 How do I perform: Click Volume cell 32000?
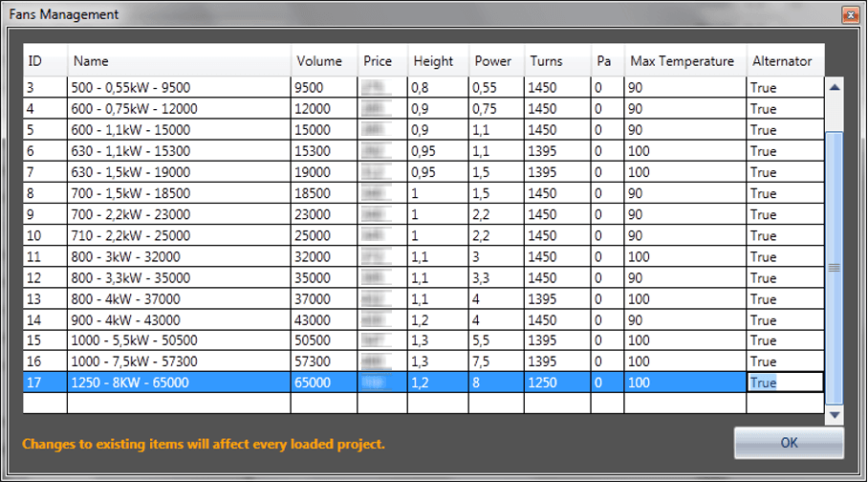[x=324, y=256]
